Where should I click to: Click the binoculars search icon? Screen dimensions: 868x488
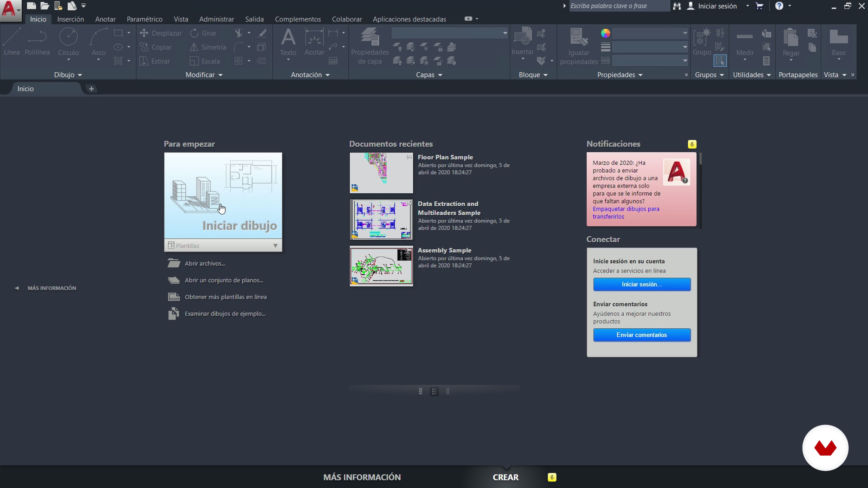[x=677, y=6]
